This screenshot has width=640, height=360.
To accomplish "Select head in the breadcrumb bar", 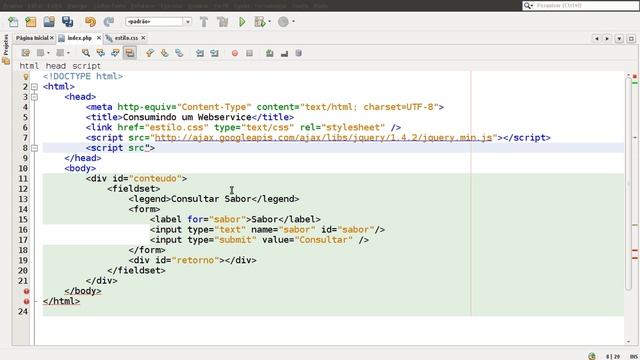I will coord(56,66).
